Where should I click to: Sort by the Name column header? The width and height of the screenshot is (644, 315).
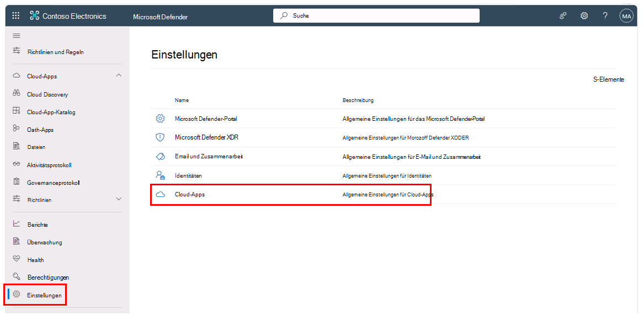(x=182, y=100)
